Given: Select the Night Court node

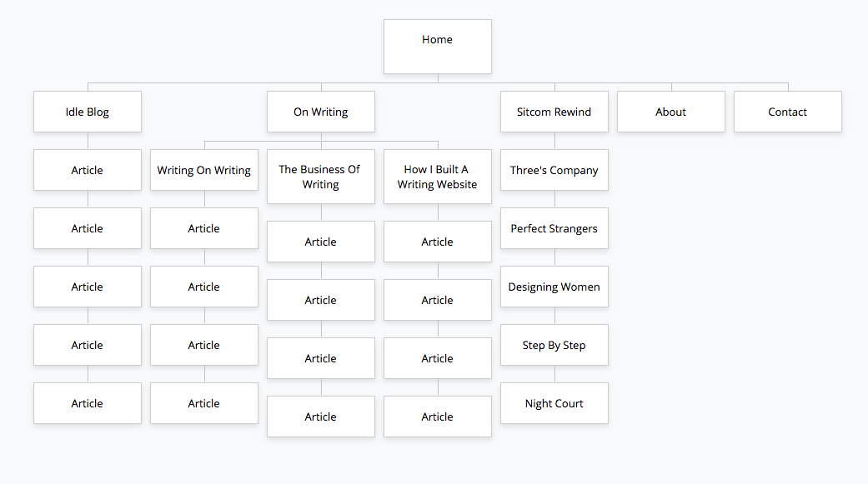Looking at the screenshot, I should (x=554, y=403).
